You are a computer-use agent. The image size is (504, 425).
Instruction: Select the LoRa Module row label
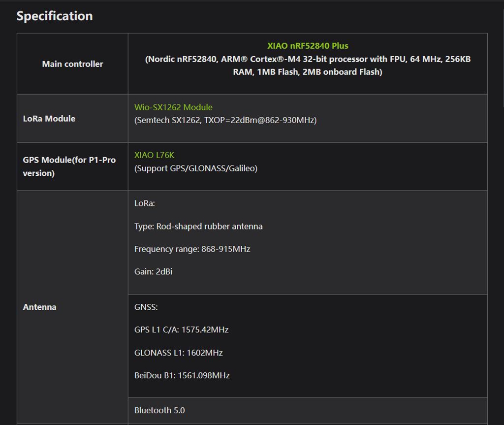[x=49, y=119]
